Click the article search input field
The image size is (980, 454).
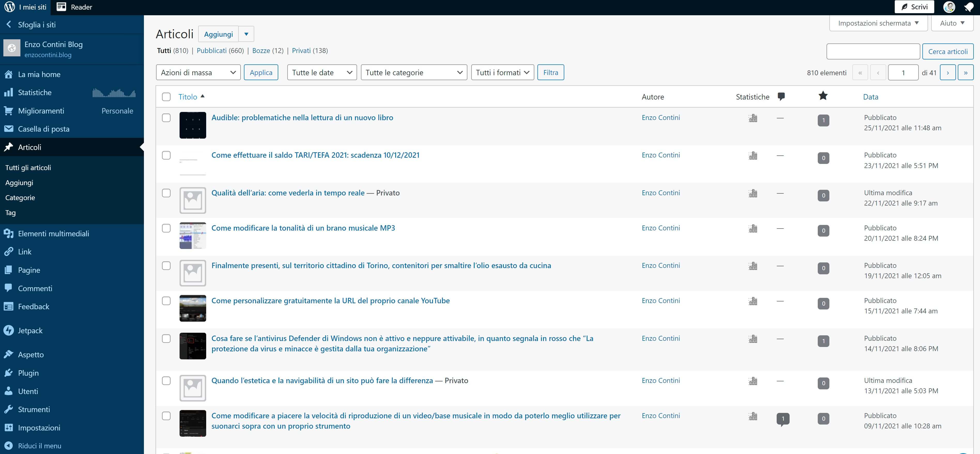coord(873,51)
